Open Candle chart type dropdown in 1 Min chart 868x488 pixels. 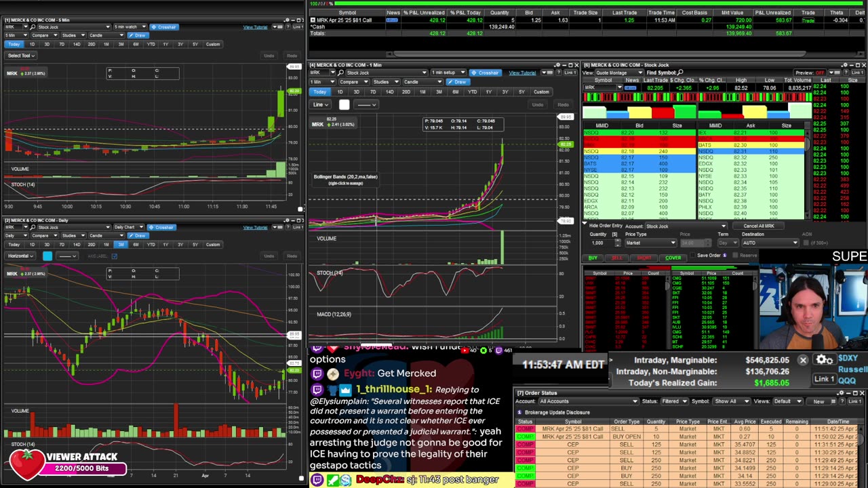422,82
